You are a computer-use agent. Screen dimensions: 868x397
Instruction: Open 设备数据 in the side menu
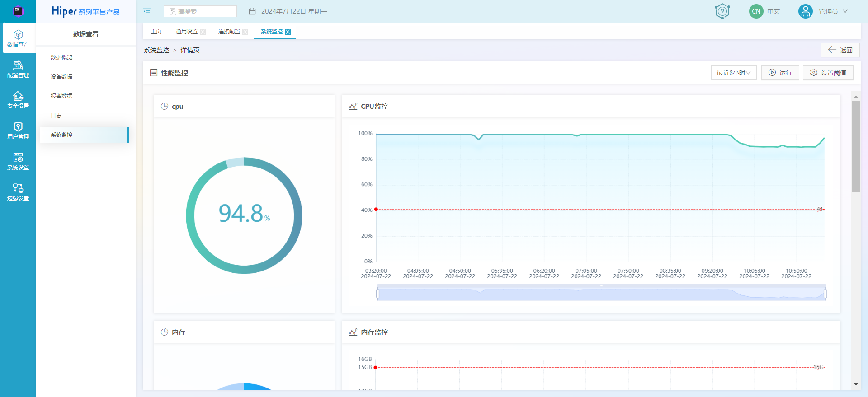coord(61,77)
